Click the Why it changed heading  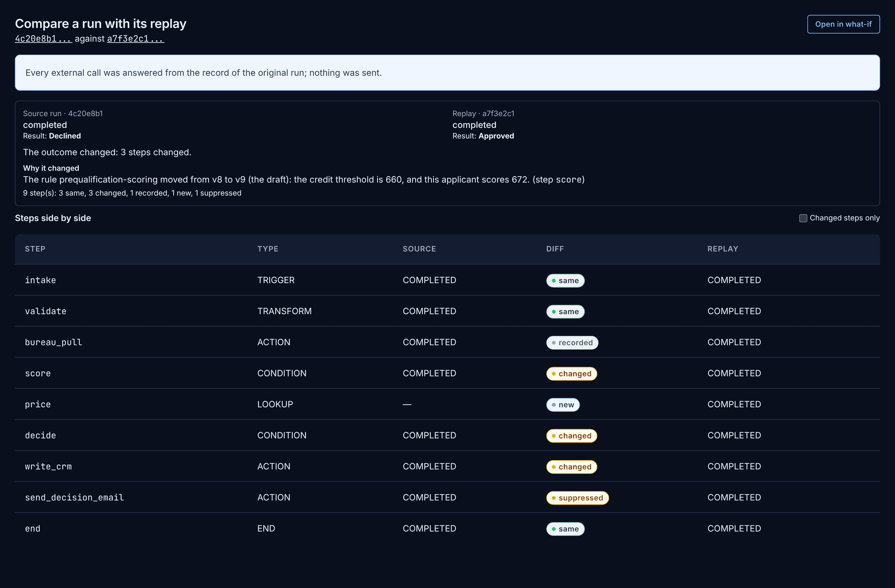(x=51, y=168)
